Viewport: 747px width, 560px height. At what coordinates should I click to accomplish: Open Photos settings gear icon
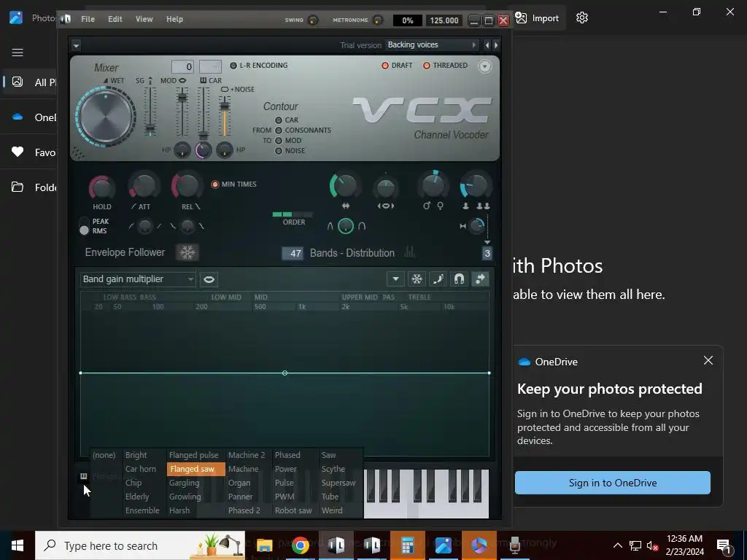(581, 18)
